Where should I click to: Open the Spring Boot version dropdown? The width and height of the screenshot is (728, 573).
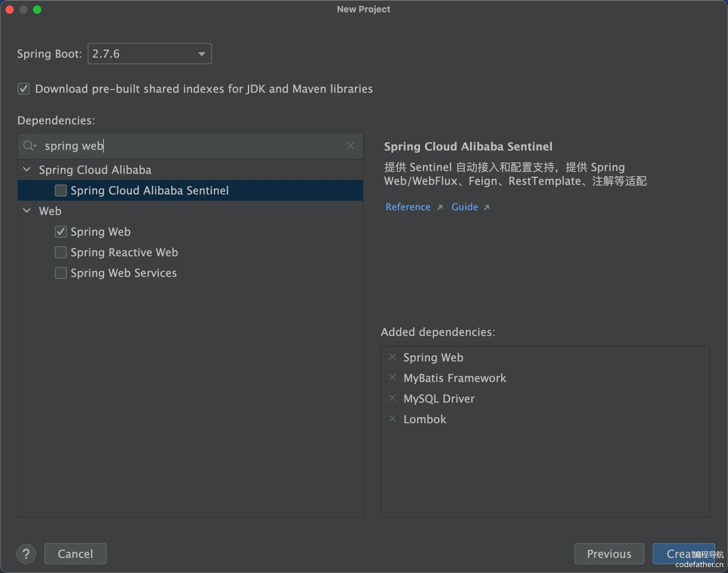(150, 54)
